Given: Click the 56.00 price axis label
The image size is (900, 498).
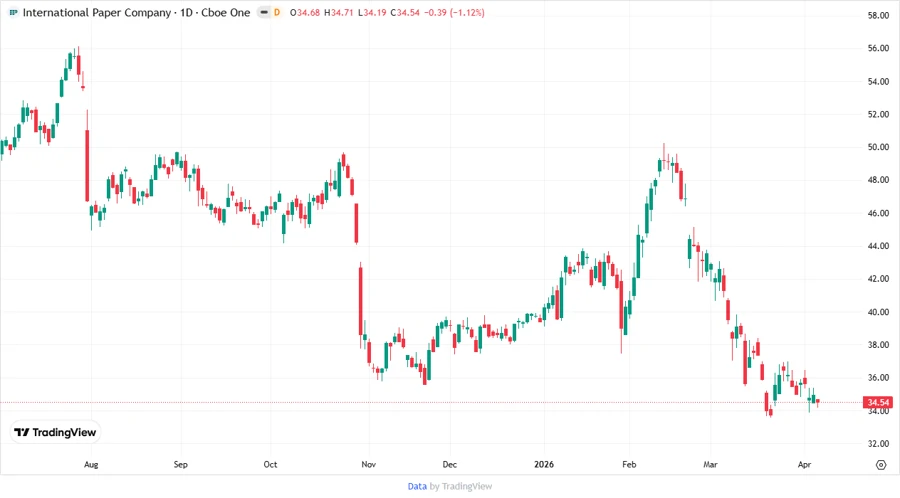Looking at the screenshot, I should tap(878, 48).
